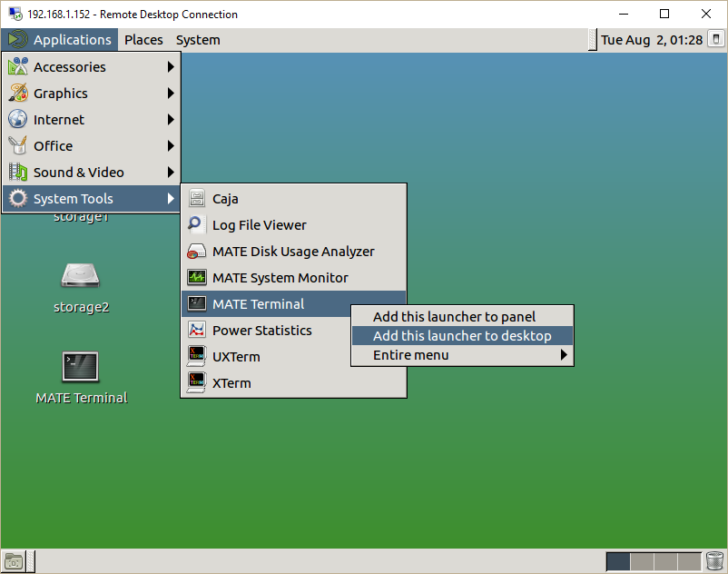The height and width of the screenshot is (574, 728).
Task: Click the Office pencil cup icon
Action: click(x=17, y=145)
